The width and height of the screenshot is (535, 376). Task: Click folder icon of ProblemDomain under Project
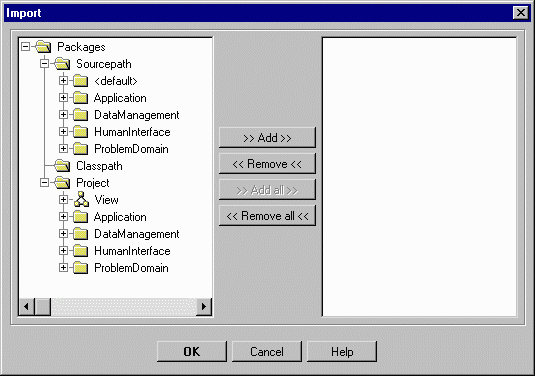click(x=81, y=268)
